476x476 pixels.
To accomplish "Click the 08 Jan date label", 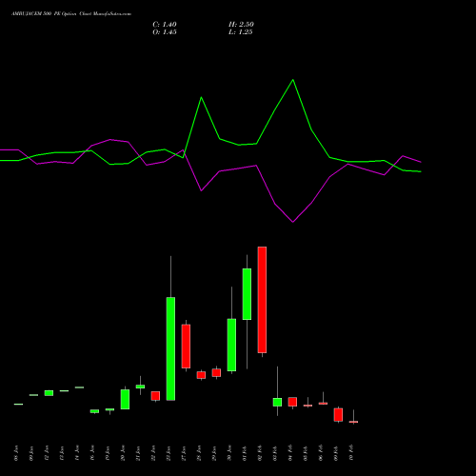I will [16, 453].
